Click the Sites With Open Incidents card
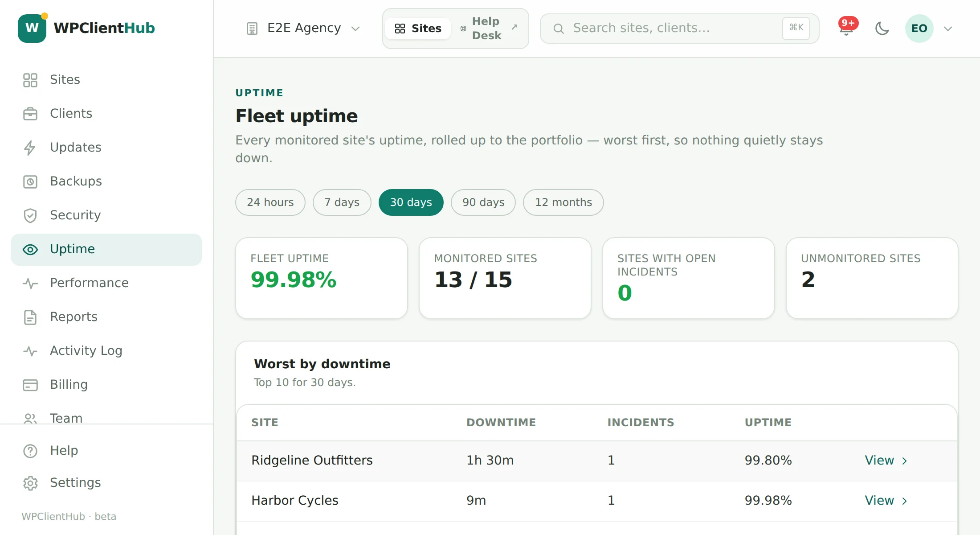 pyautogui.click(x=689, y=278)
